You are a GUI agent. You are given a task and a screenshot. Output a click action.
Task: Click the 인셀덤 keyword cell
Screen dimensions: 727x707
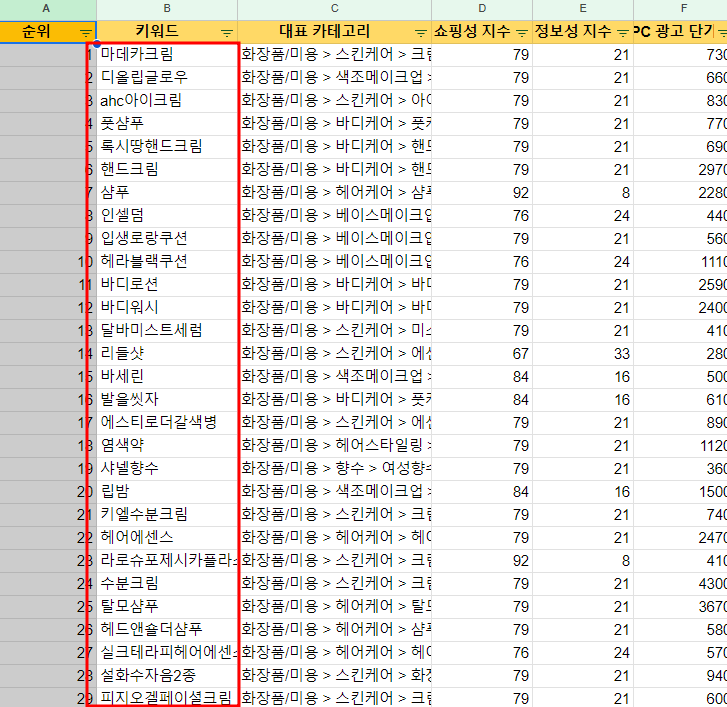(x=167, y=216)
